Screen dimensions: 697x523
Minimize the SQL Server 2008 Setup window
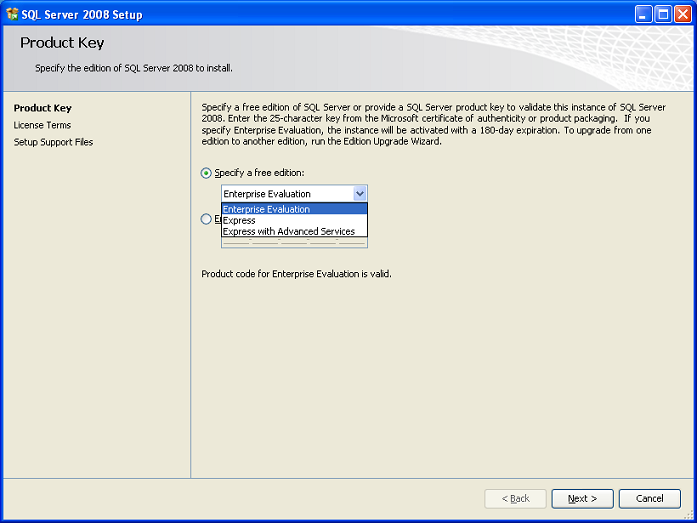tap(643, 14)
